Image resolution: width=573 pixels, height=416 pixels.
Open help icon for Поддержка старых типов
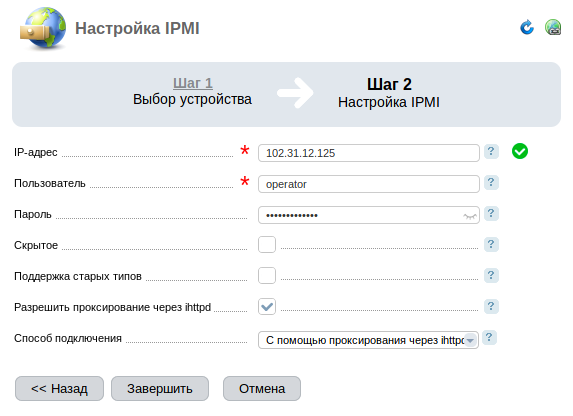[491, 275]
